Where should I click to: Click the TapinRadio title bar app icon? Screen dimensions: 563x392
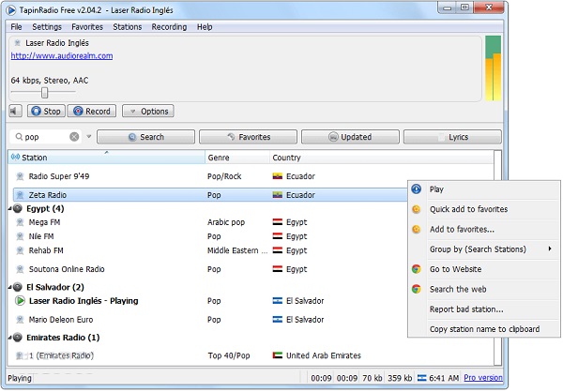pos(11,10)
